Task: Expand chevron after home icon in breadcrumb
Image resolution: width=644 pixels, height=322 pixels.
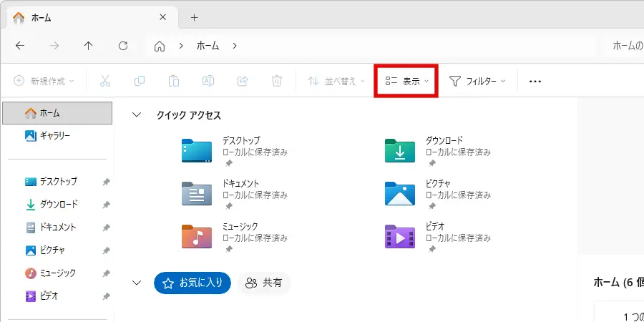Action: pos(181,46)
